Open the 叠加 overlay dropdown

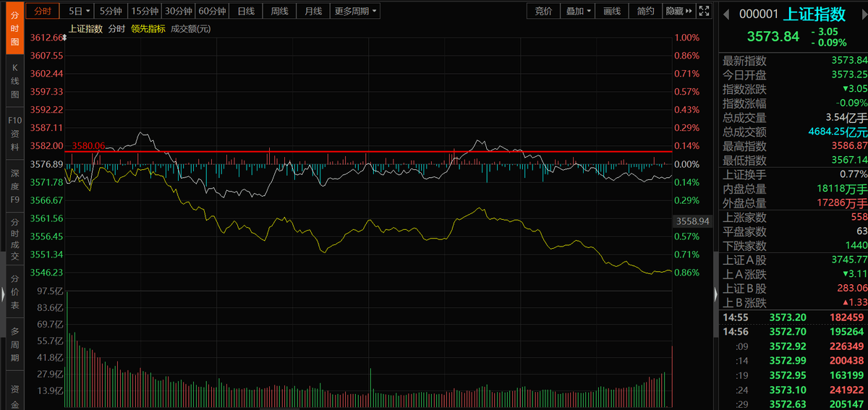579,11
